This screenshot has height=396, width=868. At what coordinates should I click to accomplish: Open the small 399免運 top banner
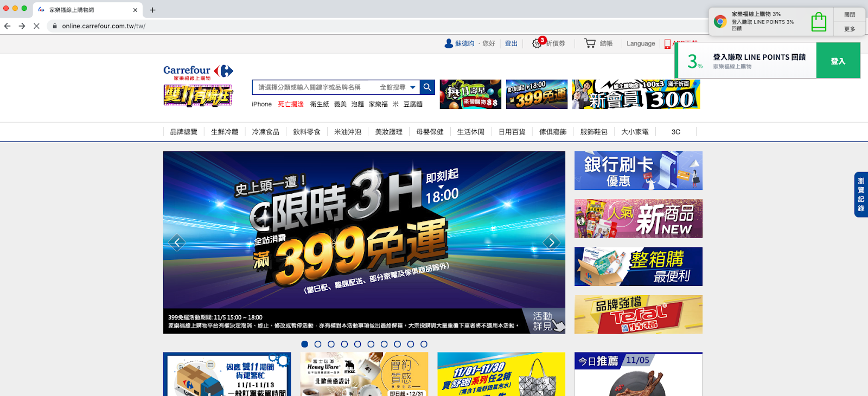537,94
